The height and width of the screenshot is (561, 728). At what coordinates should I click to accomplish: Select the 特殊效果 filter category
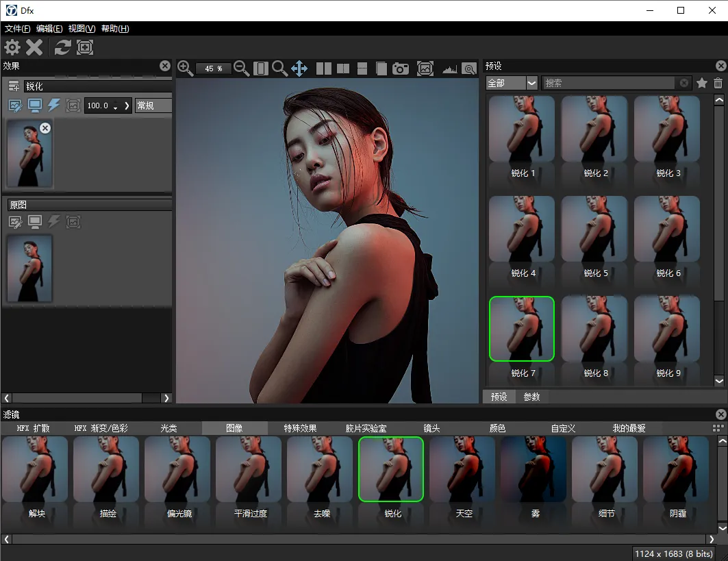tap(300, 428)
